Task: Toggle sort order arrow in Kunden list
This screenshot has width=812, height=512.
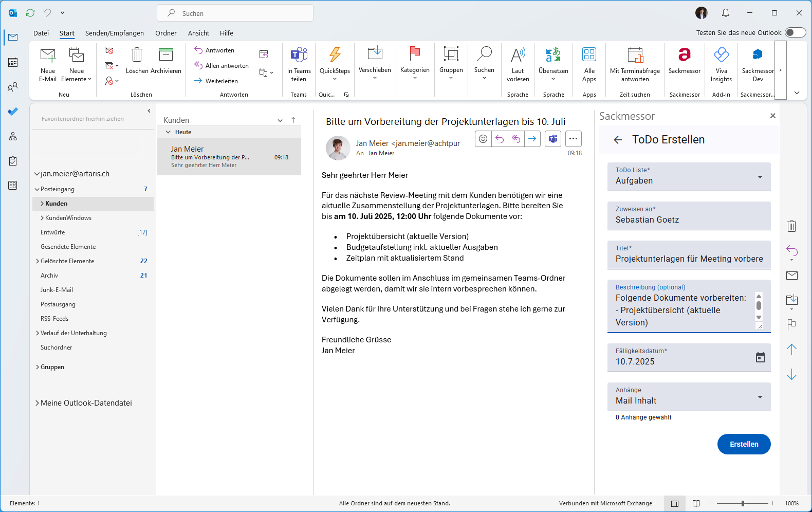Action: pyautogui.click(x=293, y=120)
